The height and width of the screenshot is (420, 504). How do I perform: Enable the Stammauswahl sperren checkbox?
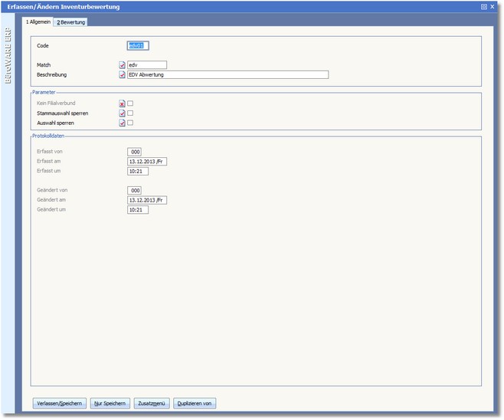(131, 113)
